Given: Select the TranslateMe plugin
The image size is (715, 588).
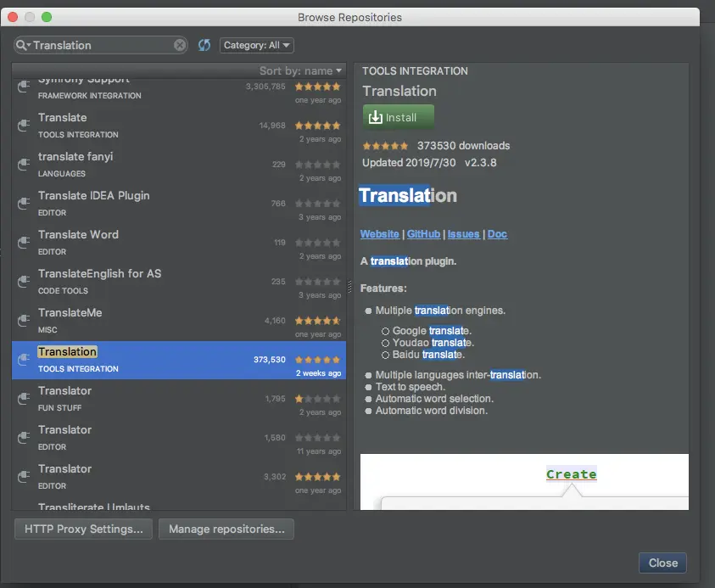Looking at the screenshot, I should tap(179, 321).
